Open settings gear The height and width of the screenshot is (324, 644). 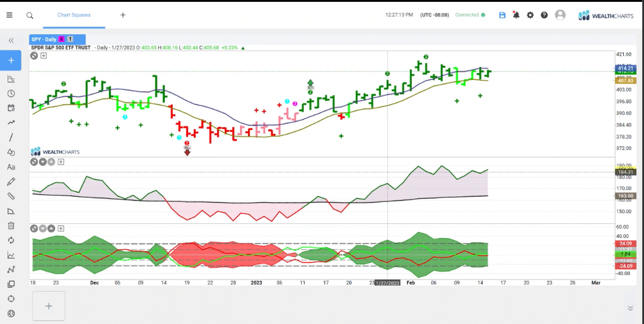click(530, 15)
